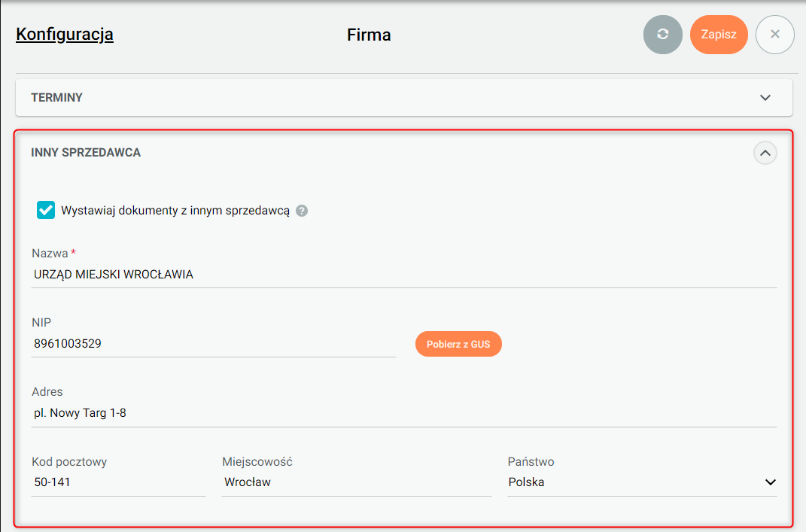Click the Polska value in Państwo
The height and width of the screenshot is (532, 806).
tap(527, 482)
